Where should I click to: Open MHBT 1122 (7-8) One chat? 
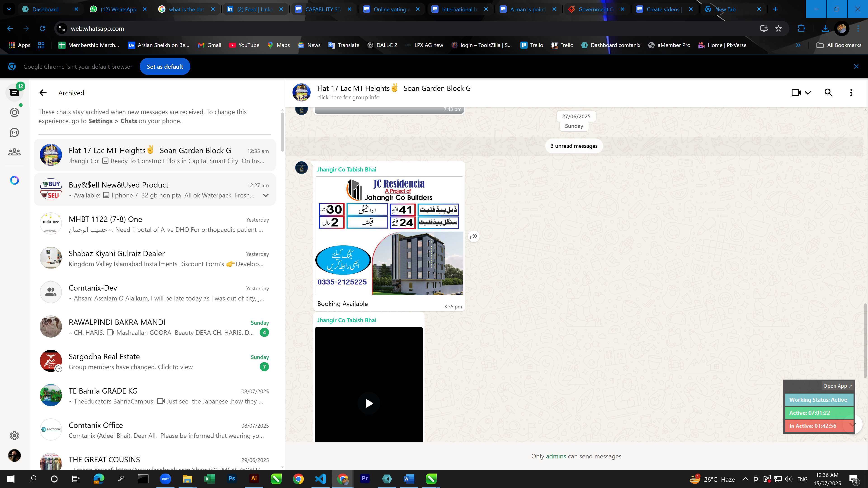click(155, 224)
